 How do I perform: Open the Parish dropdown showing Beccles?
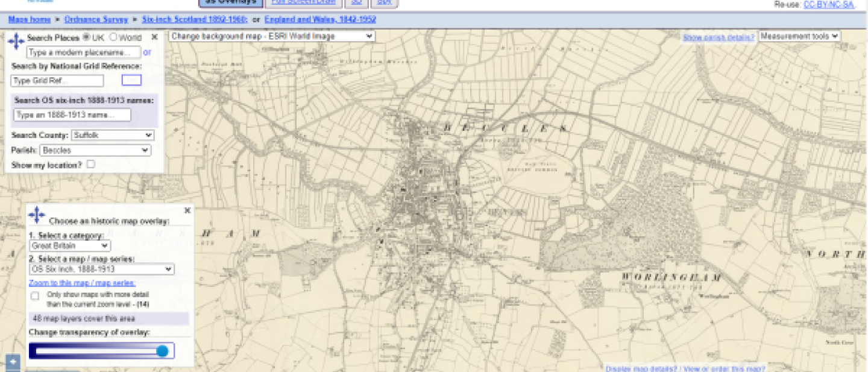pyautogui.click(x=96, y=150)
